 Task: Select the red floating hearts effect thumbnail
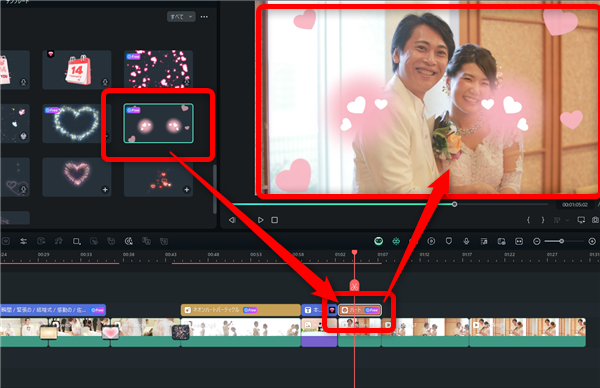tap(158, 177)
